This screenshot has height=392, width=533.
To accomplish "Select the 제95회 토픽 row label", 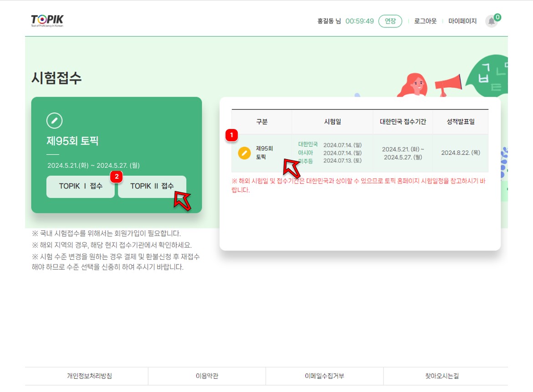I will click(264, 153).
